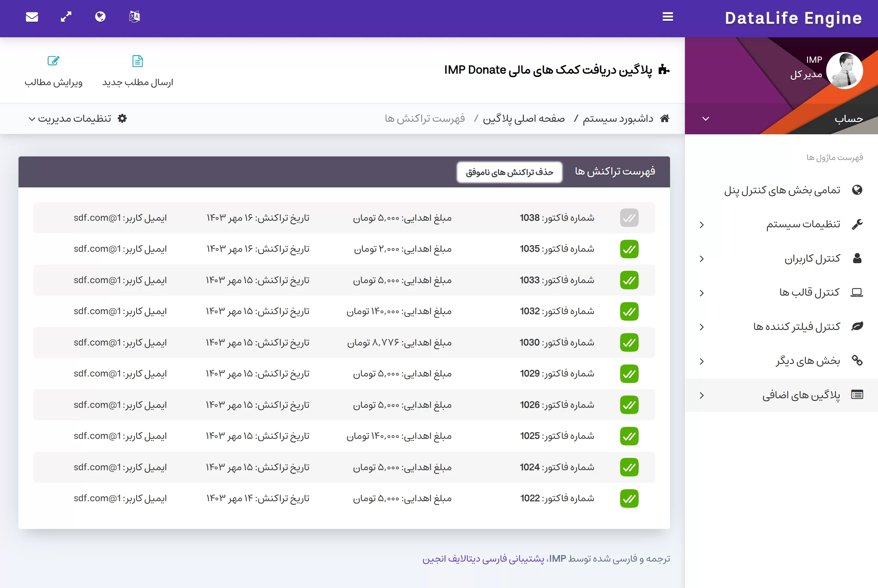Screen dimensions: 878x588
Task: Click the home icon in breadcrumb
Action: pyautogui.click(x=664, y=118)
